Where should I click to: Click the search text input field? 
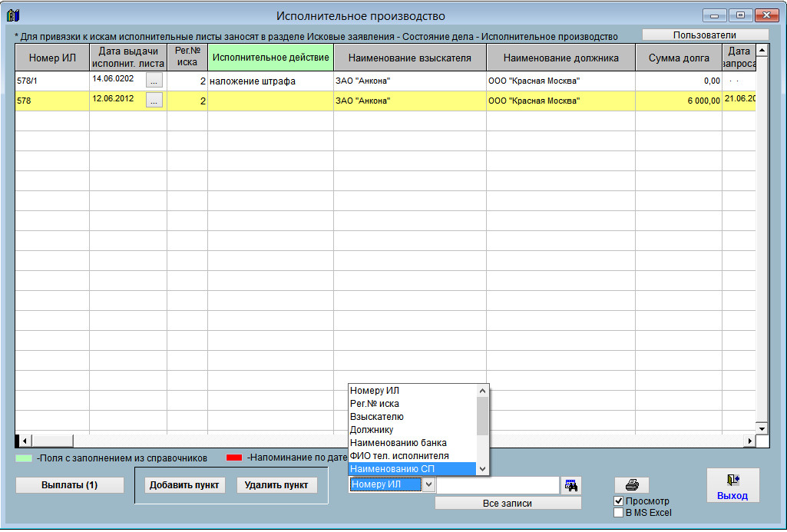(498, 485)
